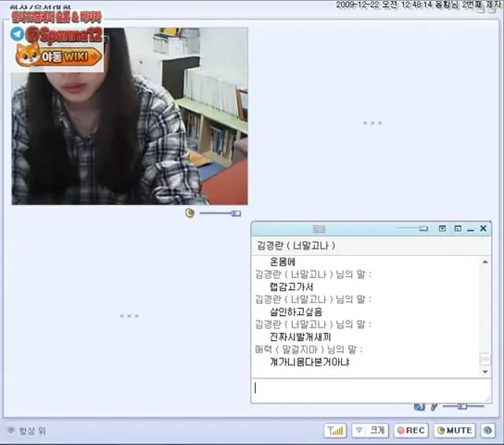
Task: Click the globe icon button at bottom right
Action: pyautogui.click(x=487, y=431)
